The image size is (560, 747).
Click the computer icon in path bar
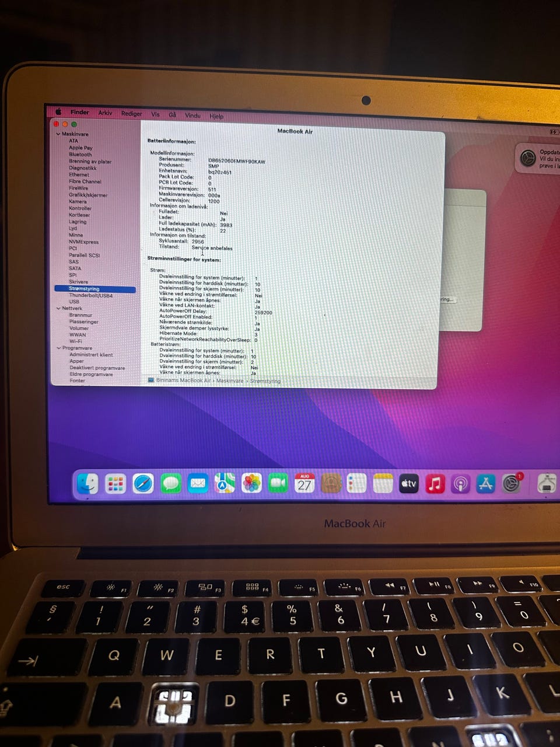[151, 380]
